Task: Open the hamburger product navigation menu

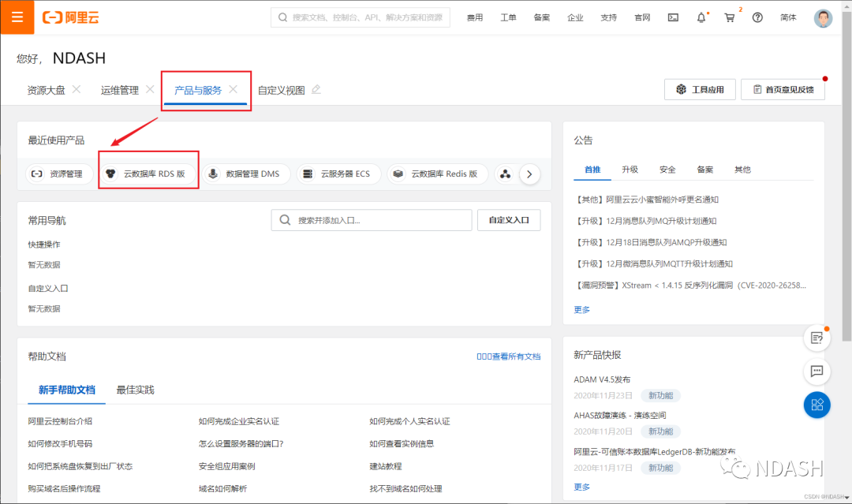Action: coord(17,17)
